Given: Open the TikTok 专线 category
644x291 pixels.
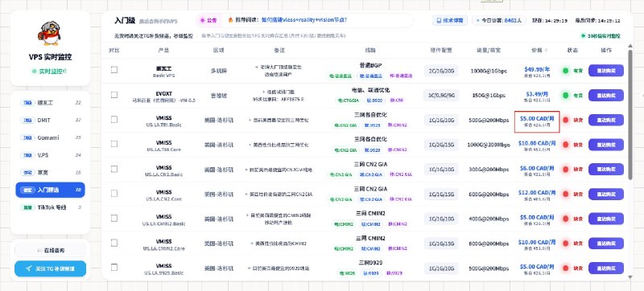Looking at the screenshot, I should tap(50, 207).
